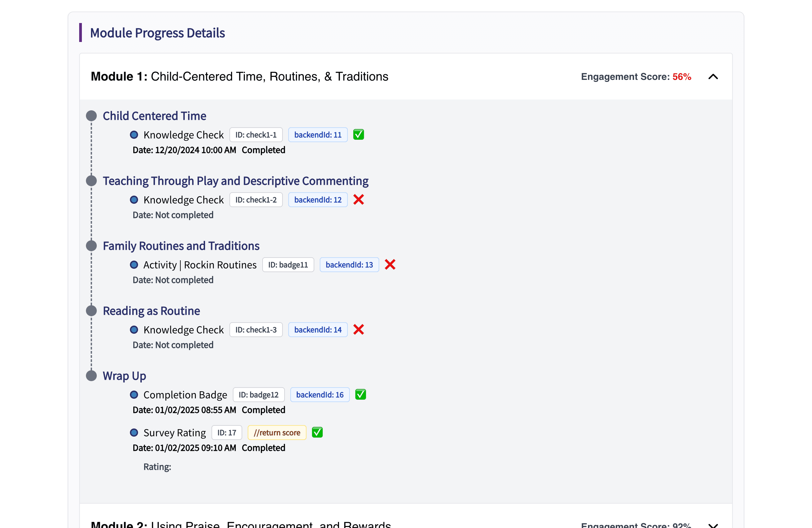Click the Engagement Score 56% value

(x=682, y=76)
